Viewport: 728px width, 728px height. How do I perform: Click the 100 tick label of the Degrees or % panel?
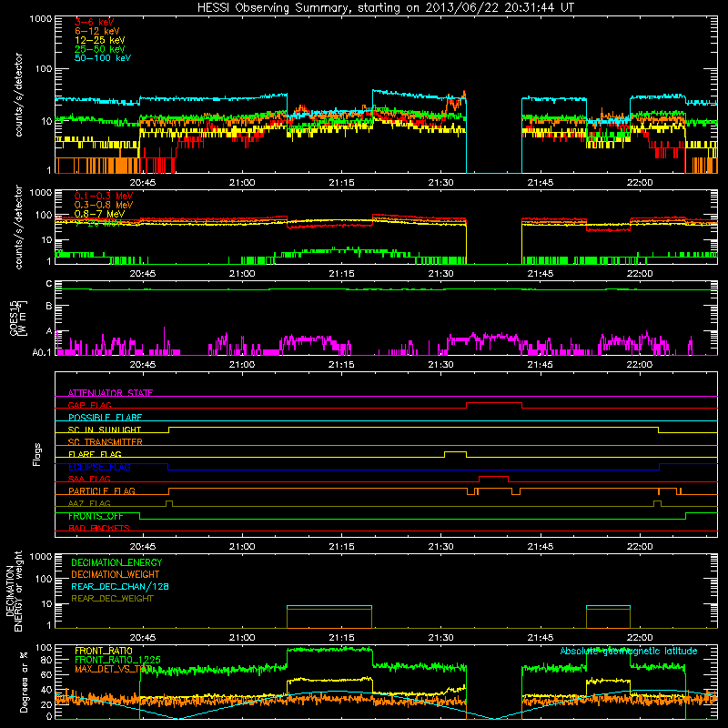point(44,648)
